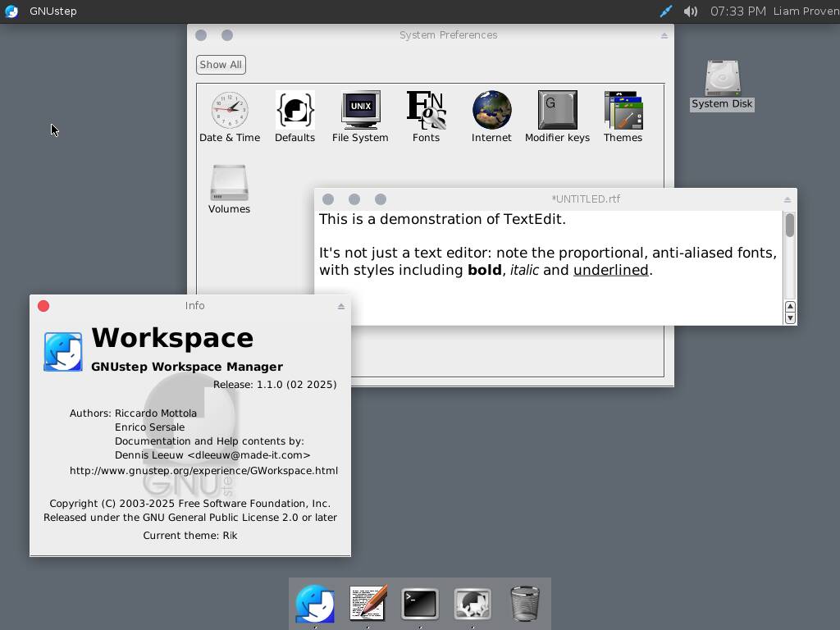840x630 pixels.
Task: Launch Terminal from the dock
Action: coord(419,603)
